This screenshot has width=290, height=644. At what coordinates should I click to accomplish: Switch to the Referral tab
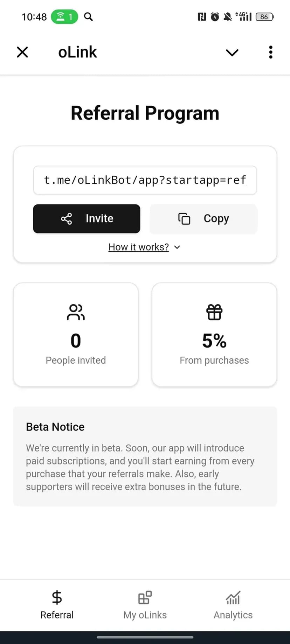[57, 605]
